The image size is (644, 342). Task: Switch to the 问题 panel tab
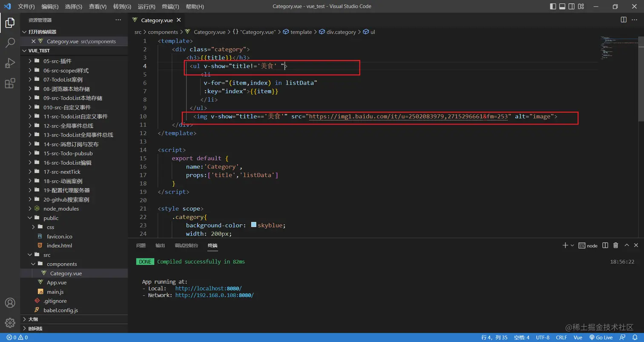point(141,245)
